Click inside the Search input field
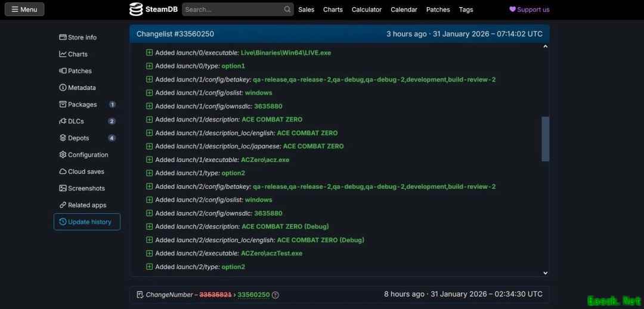 pos(233,10)
